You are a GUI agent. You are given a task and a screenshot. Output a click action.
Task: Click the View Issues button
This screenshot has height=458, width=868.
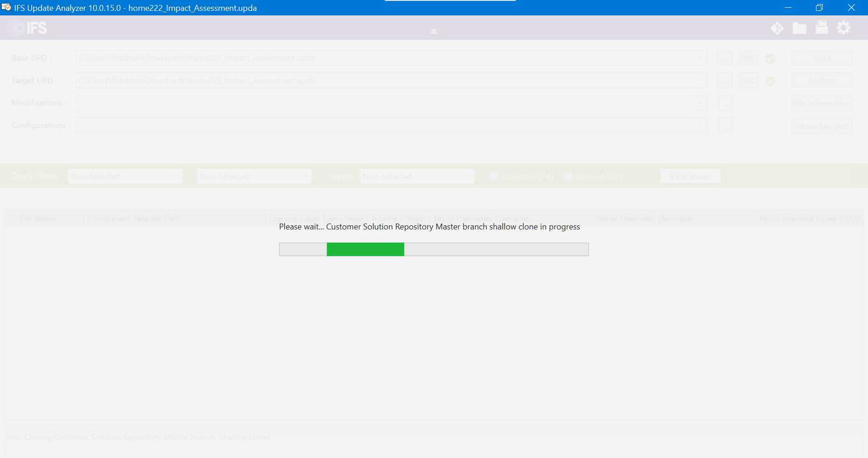pyautogui.click(x=690, y=176)
